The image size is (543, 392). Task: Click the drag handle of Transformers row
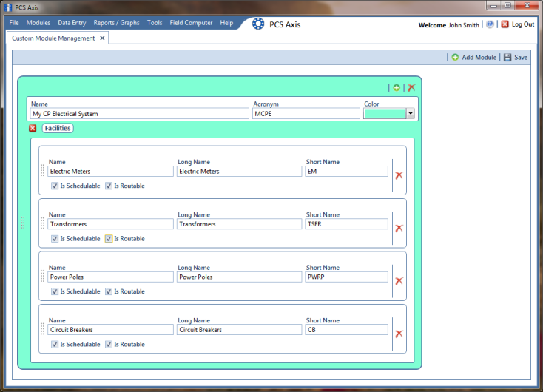43,223
